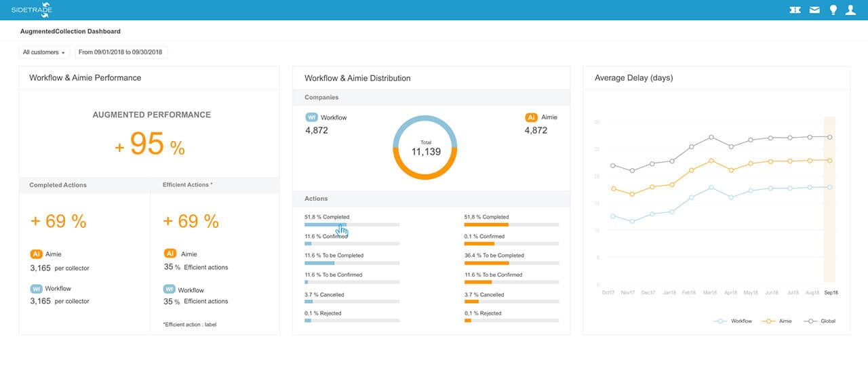Click Global line point at Sep18
This screenshot has width=868, height=377.
(x=830, y=136)
